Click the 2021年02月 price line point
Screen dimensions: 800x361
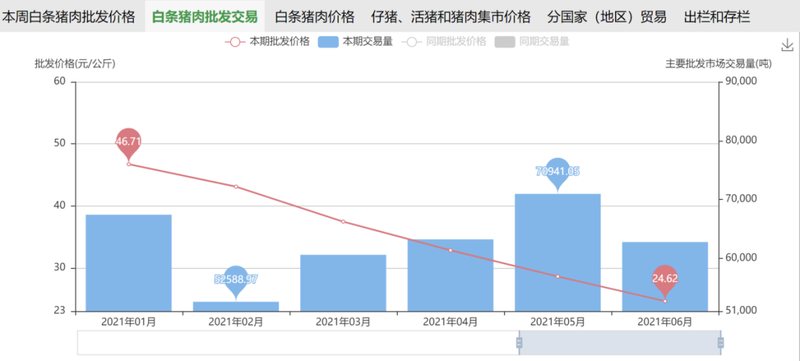click(236, 187)
